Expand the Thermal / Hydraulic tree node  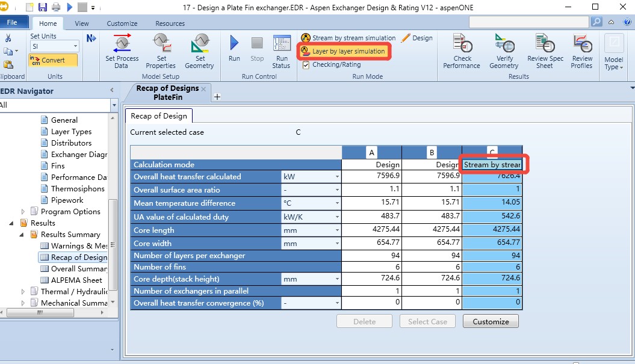23,292
